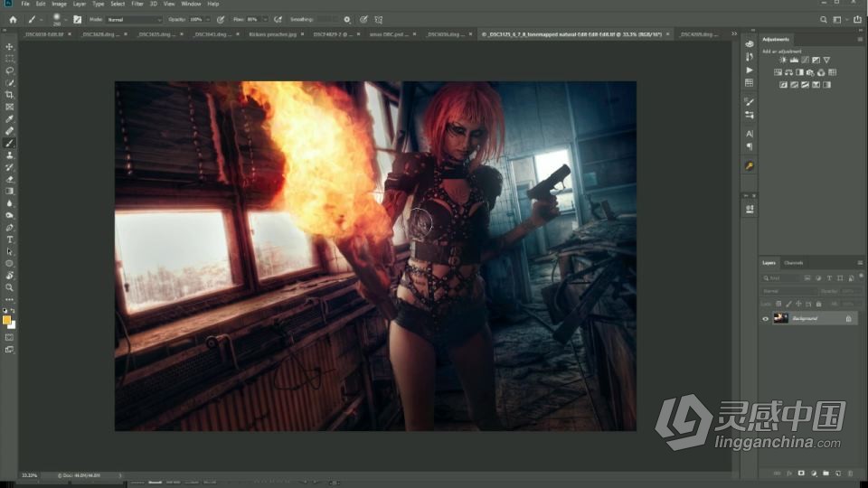Click the smoothing options gear button
868x488 pixels.
pos(347,19)
